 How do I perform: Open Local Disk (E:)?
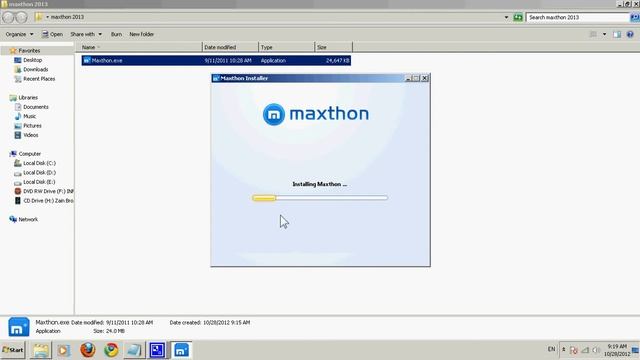click(x=39, y=182)
